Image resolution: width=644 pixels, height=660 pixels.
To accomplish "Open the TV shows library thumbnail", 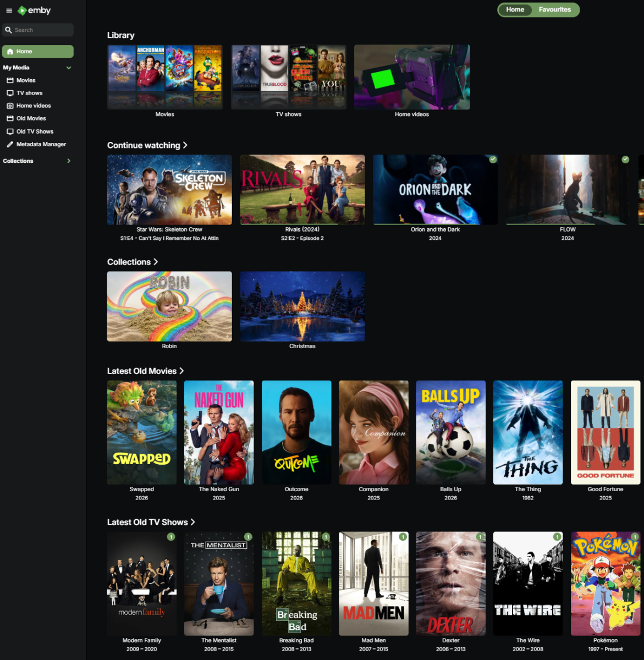I will point(289,77).
